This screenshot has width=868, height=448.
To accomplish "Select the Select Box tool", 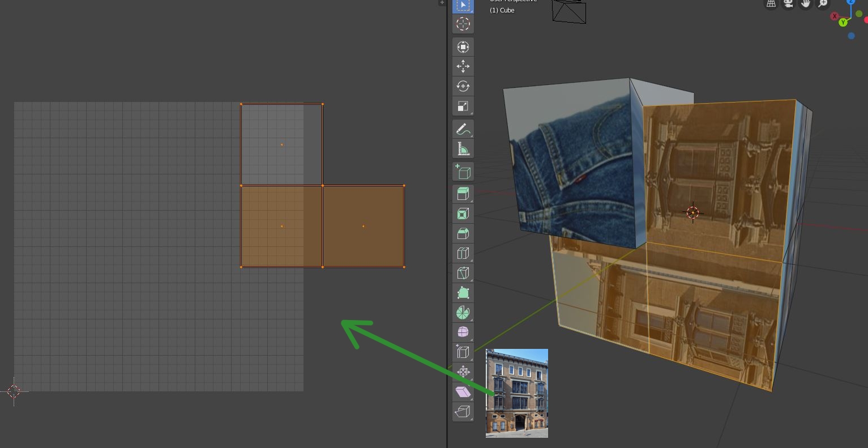I will point(463,5).
